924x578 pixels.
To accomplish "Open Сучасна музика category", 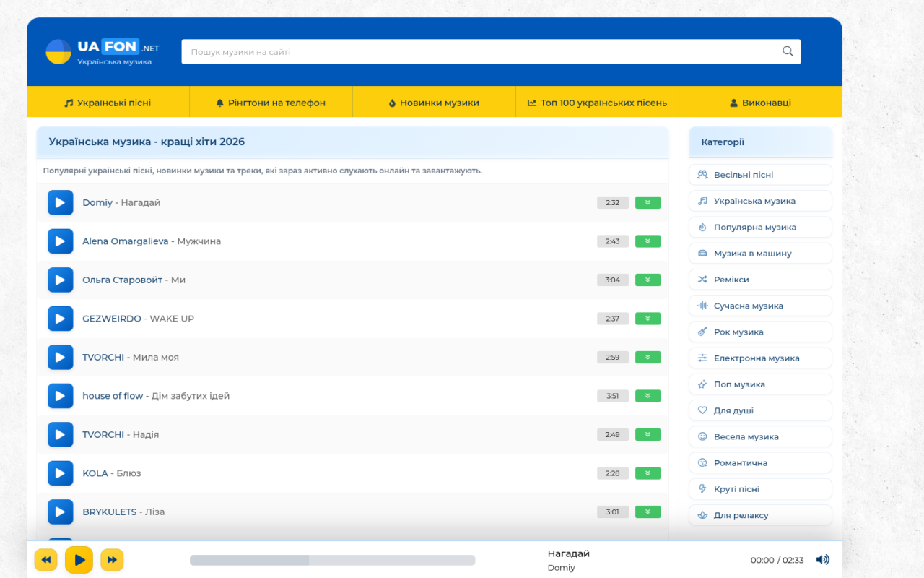I will click(760, 306).
